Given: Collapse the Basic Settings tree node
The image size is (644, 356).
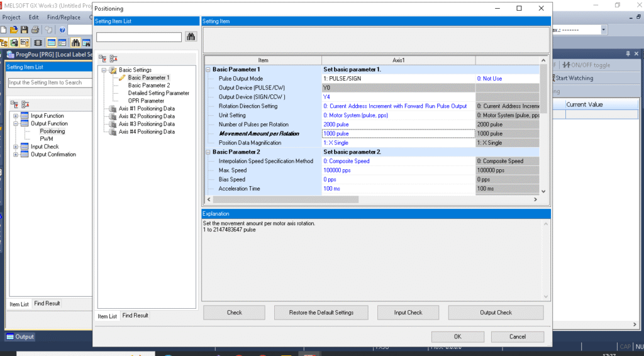Looking at the screenshot, I should pos(104,70).
